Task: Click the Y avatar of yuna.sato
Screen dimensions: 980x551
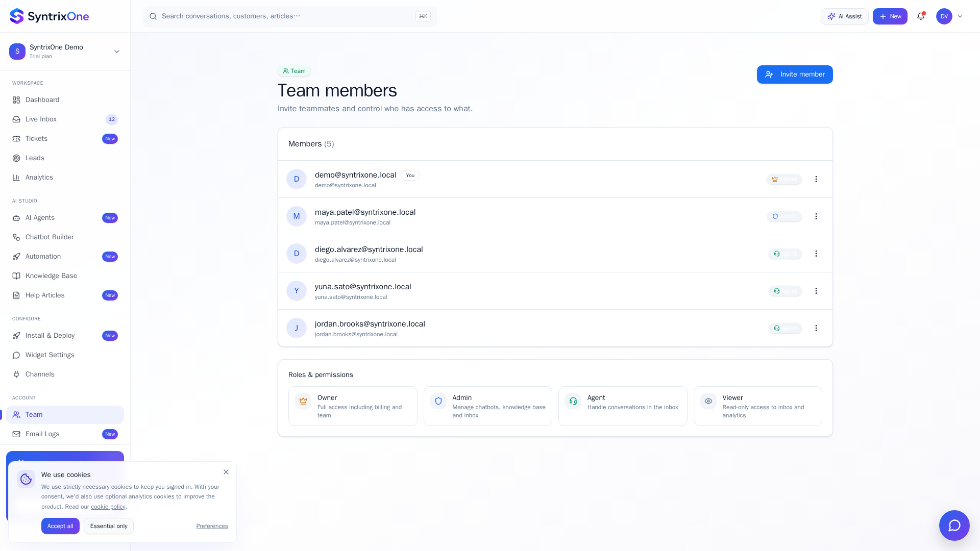Action: coord(297,291)
